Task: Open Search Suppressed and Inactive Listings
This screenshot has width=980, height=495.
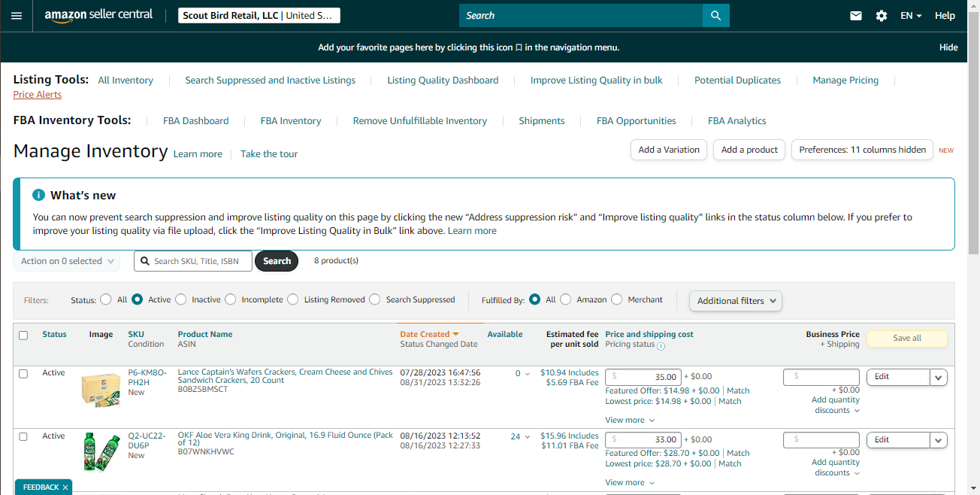Action: 271,80
